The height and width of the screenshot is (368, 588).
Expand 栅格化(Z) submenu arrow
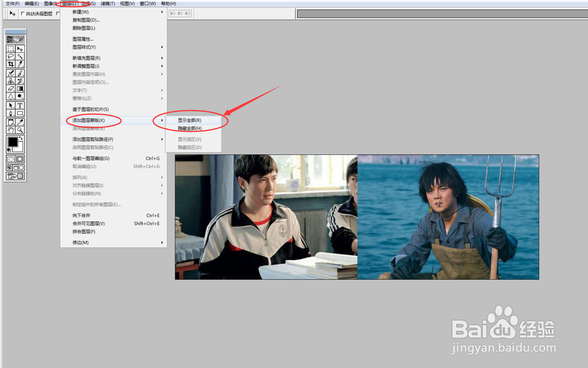[x=162, y=98]
